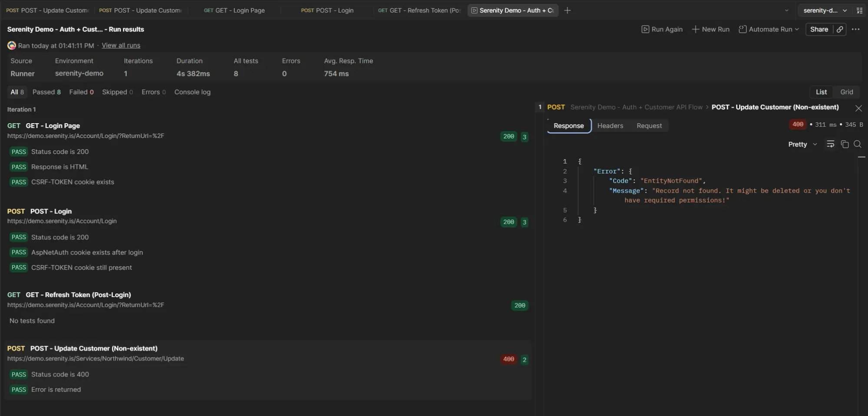Close the Update Customer response panel
Viewport: 868px width, 416px height.
pos(858,108)
